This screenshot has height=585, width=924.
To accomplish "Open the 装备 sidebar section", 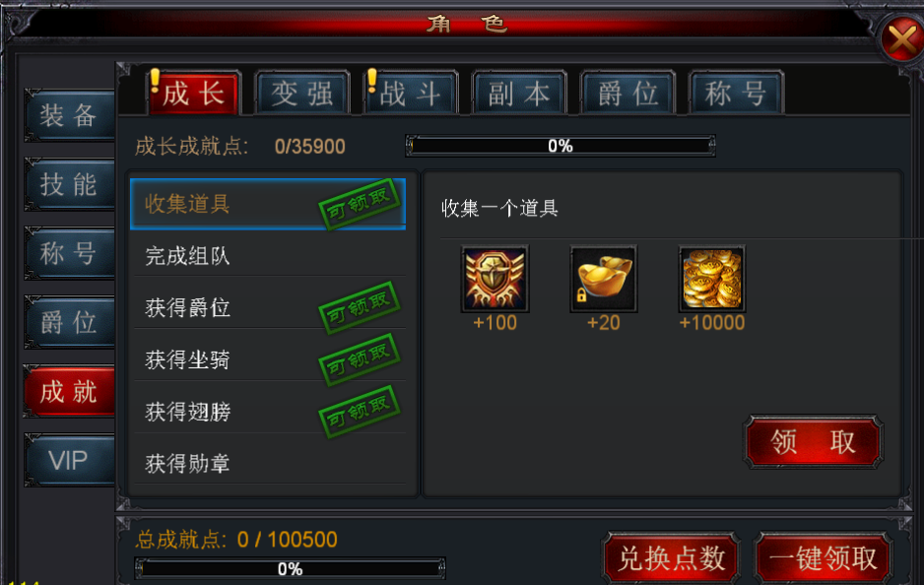I will pyautogui.click(x=70, y=115).
